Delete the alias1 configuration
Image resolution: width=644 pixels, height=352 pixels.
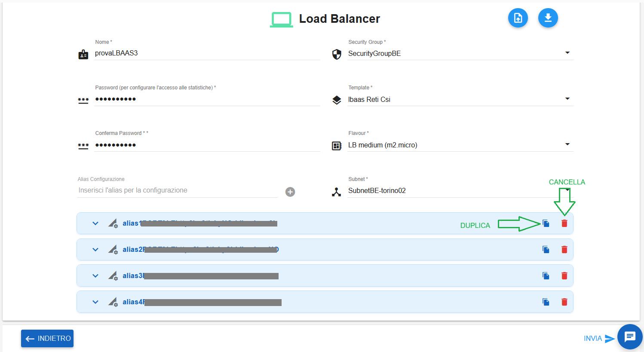point(564,223)
